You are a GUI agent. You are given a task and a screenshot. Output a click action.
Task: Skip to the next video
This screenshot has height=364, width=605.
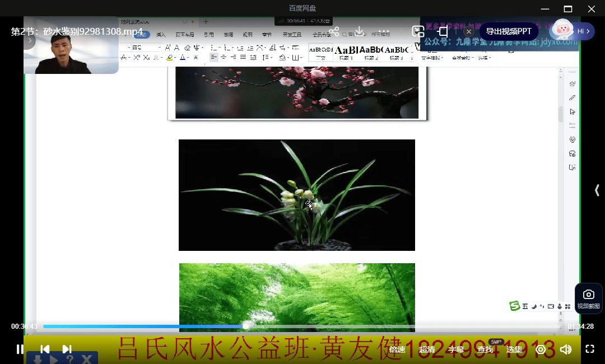[x=67, y=349]
